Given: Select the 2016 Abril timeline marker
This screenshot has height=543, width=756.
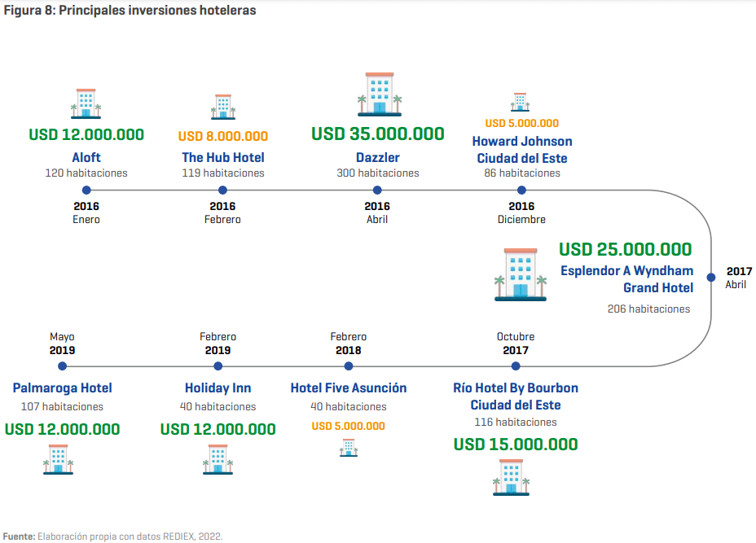Looking at the screenshot, I should pyautogui.click(x=377, y=190).
